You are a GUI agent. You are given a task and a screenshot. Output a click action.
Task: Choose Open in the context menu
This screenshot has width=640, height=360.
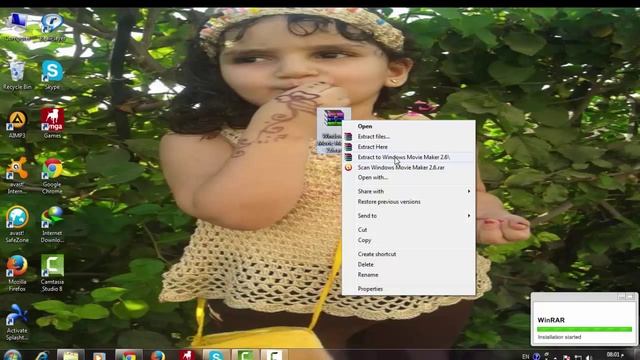pyautogui.click(x=408, y=127)
